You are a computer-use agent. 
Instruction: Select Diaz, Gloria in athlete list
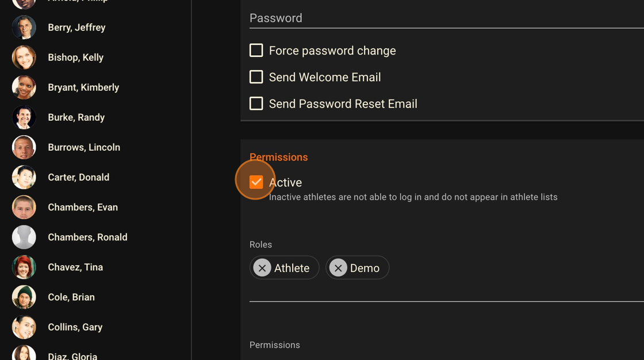coord(72,355)
